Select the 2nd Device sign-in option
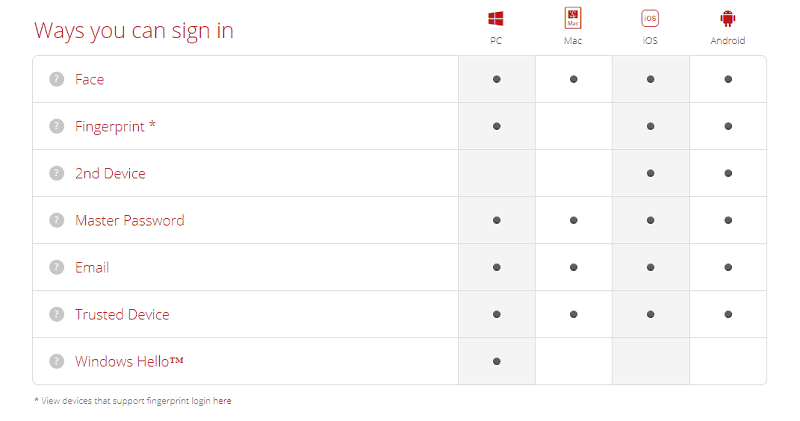The width and height of the screenshot is (800, 421). point(110,174)
